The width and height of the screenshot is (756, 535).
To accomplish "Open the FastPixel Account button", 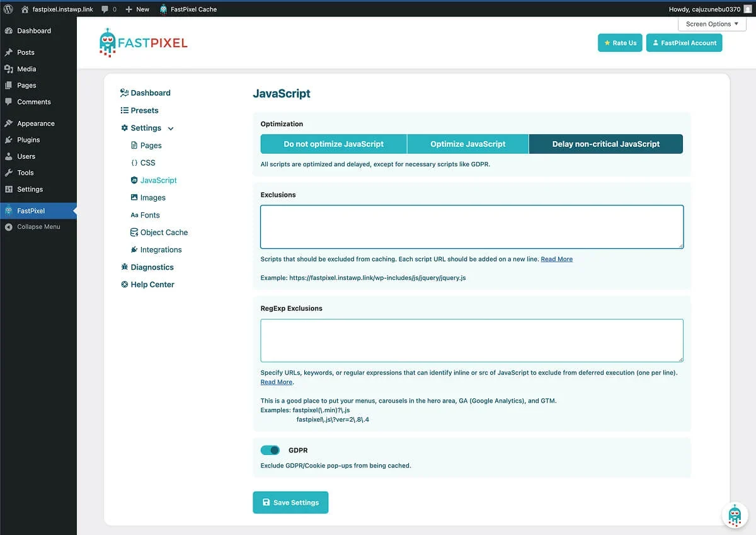I will coord(684,43).
